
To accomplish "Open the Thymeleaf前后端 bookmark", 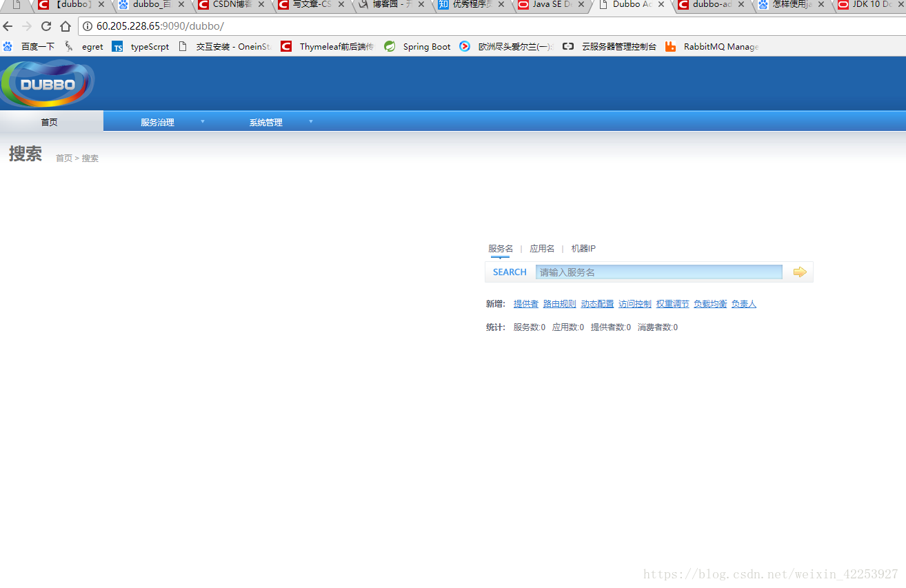I will tap(328, 47).
